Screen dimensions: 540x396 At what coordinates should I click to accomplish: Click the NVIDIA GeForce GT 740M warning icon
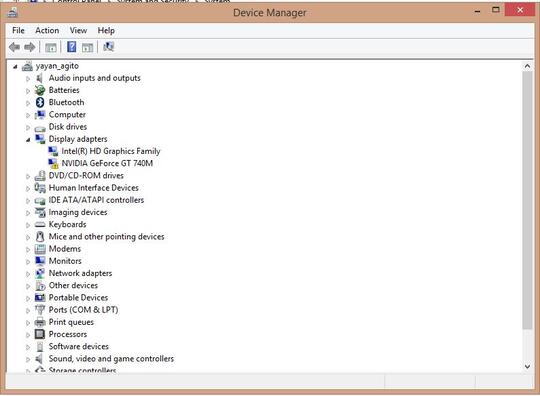[53, 164]
